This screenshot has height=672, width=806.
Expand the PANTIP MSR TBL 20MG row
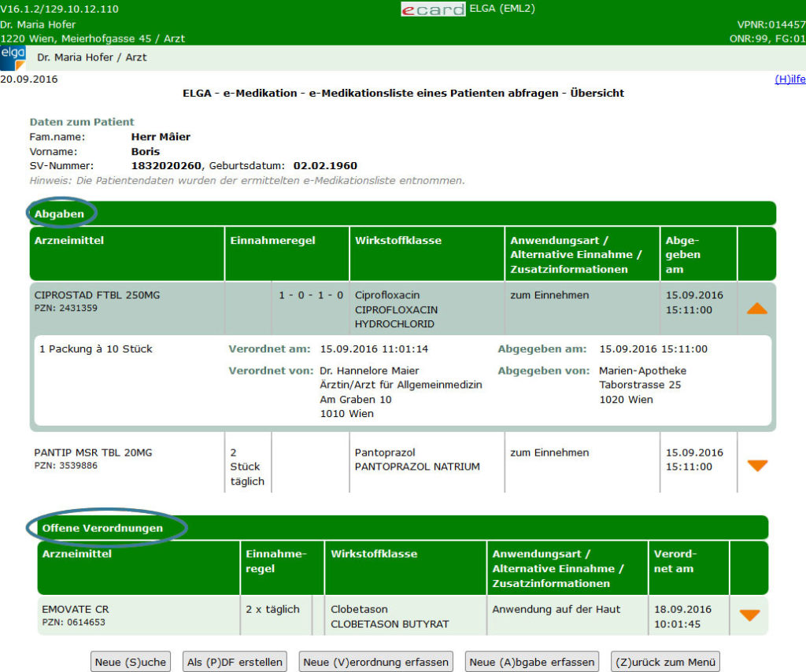tap(756, 466)
